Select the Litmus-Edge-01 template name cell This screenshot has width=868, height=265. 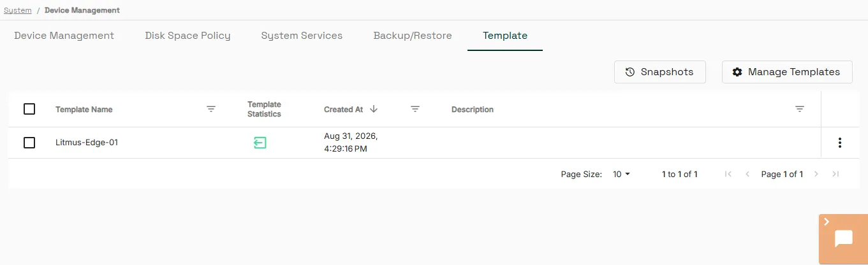[x=87, y=143]
